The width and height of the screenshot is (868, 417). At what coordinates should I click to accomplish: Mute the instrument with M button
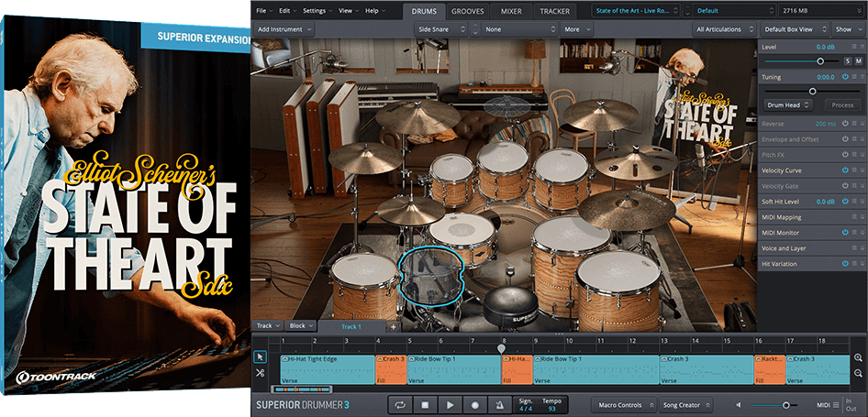[858, 60]
